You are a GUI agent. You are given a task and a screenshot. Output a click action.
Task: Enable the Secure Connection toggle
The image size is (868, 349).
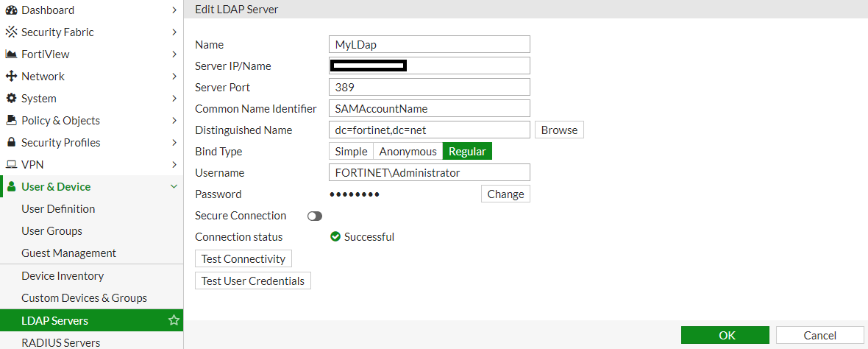[315, 216]
